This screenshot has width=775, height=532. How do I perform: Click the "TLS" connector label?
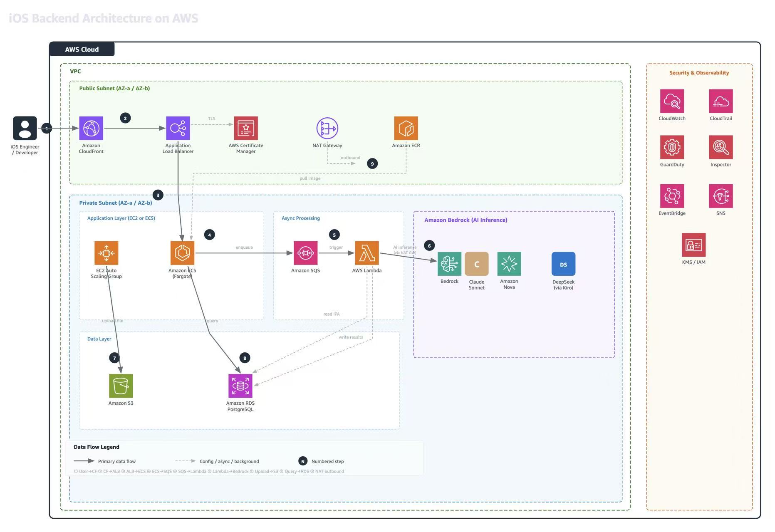(212, 119)
